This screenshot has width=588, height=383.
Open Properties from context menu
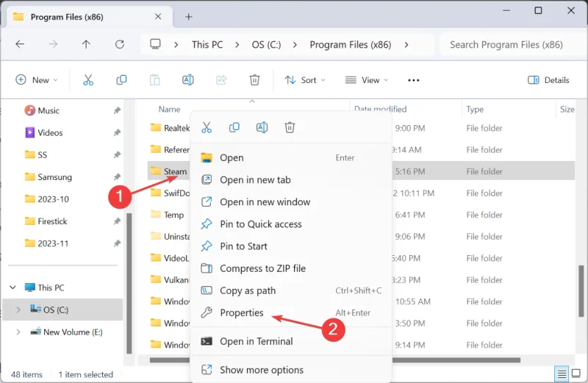coord(290,312)
